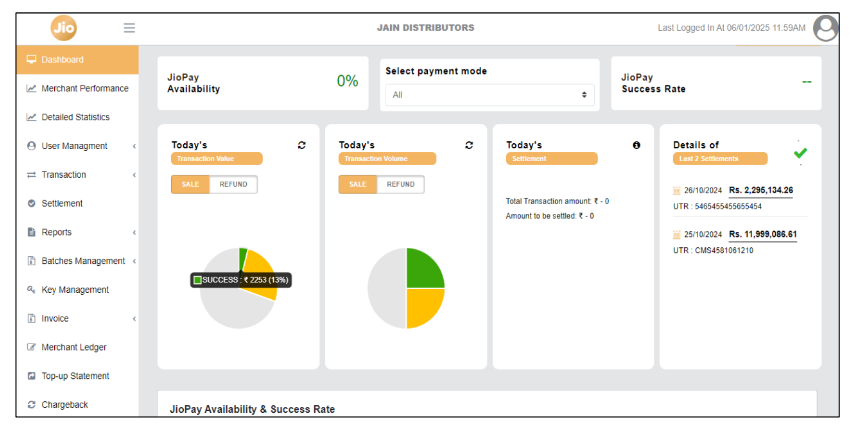Click the Transaction arrows icon
This screenshot has height=429, width=856.
click(x=31, y=175)
